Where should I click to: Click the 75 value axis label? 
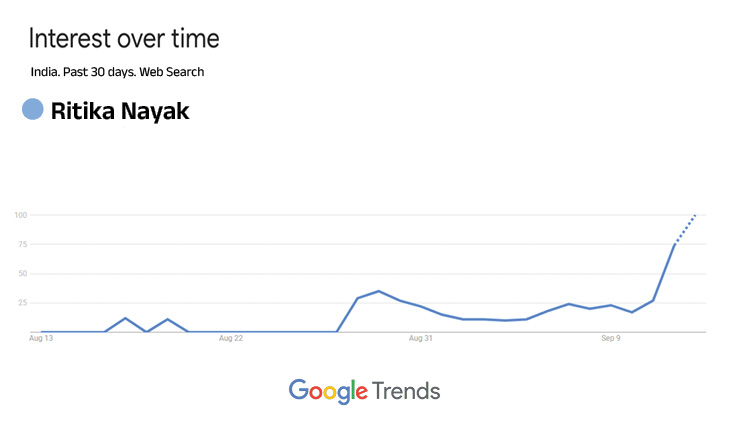point(22,244)
